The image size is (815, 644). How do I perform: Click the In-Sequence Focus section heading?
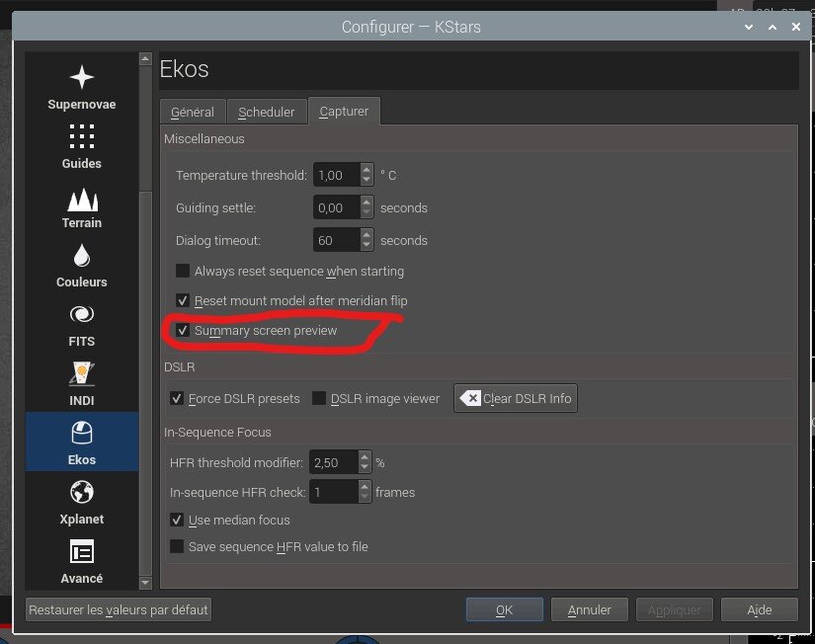(x=217, y=433)
